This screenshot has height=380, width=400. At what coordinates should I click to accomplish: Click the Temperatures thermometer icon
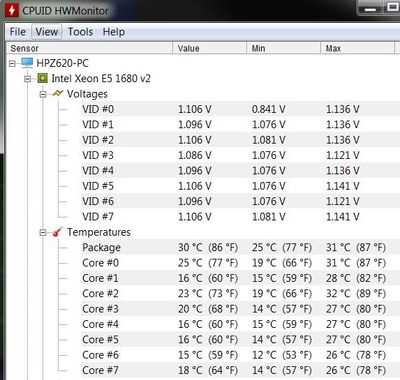coord(58,232)
